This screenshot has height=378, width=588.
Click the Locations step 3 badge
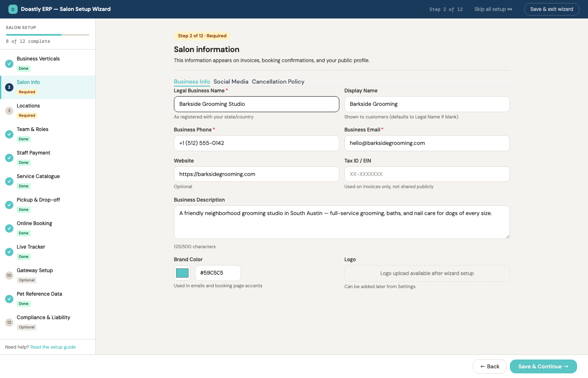[x=9, y=111]
